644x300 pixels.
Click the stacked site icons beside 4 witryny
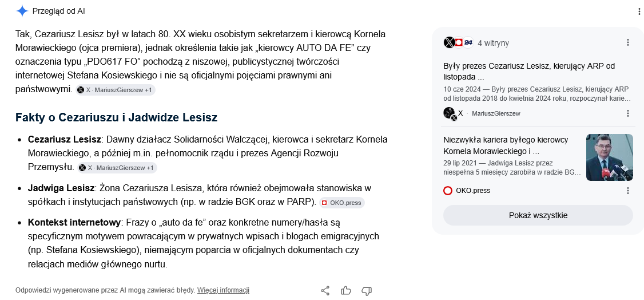(x=459, y=42)
